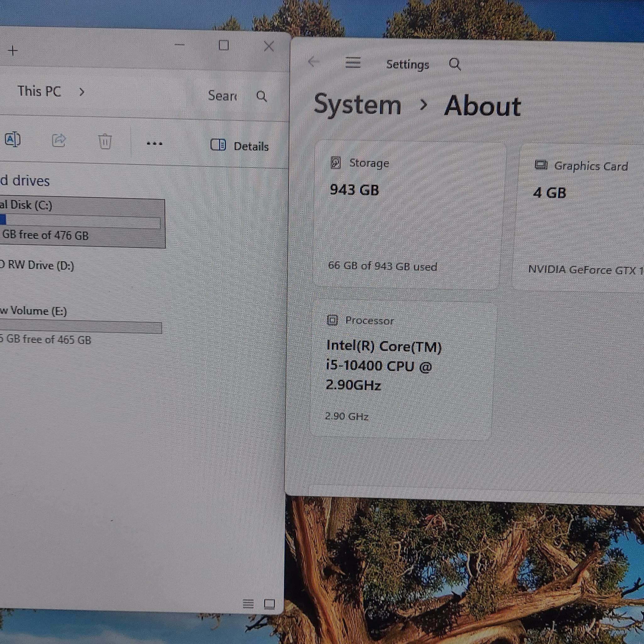Select Local Disk (C:) drive
The height and width of the screenshot is (644, 644).
(82, 223)
